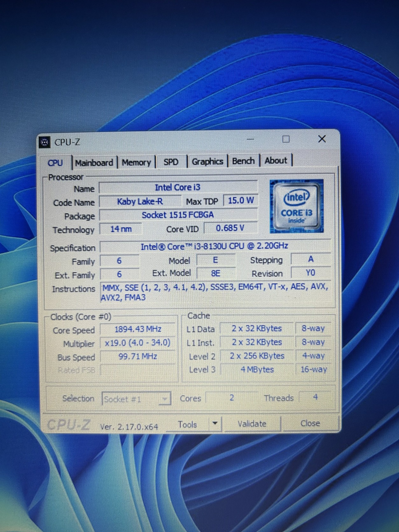Viewport: 399px width, 532px height.
Task: Close CPU-Z with the title bar X
Action: click(x=322, y=139)
